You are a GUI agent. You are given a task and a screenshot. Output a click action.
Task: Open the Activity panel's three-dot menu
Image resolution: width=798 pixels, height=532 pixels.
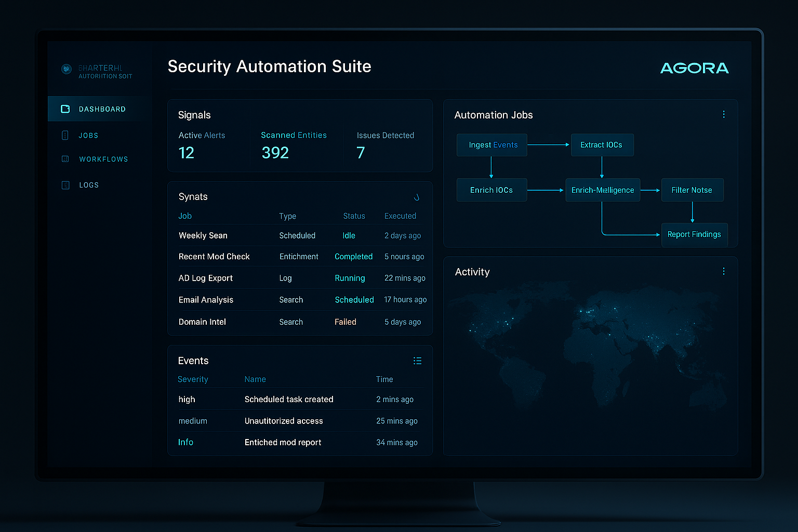point(724,271)
